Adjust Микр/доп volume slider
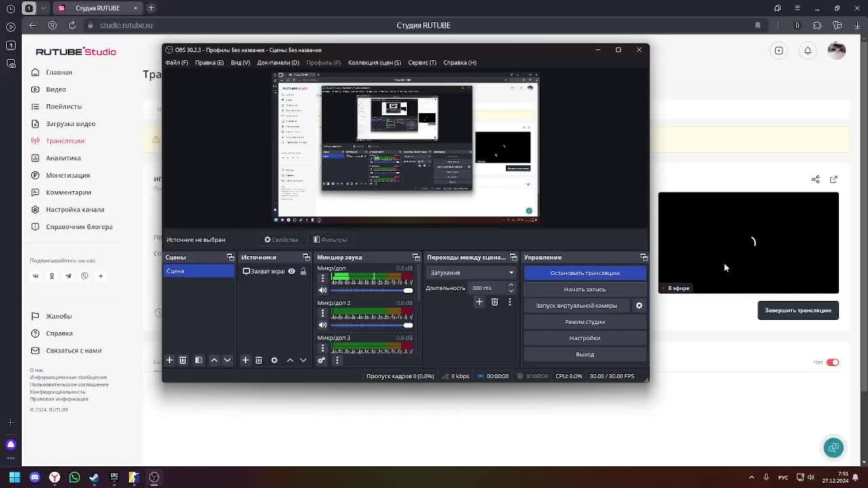Viewport: 868px width, 488px height. click(372, 290)
